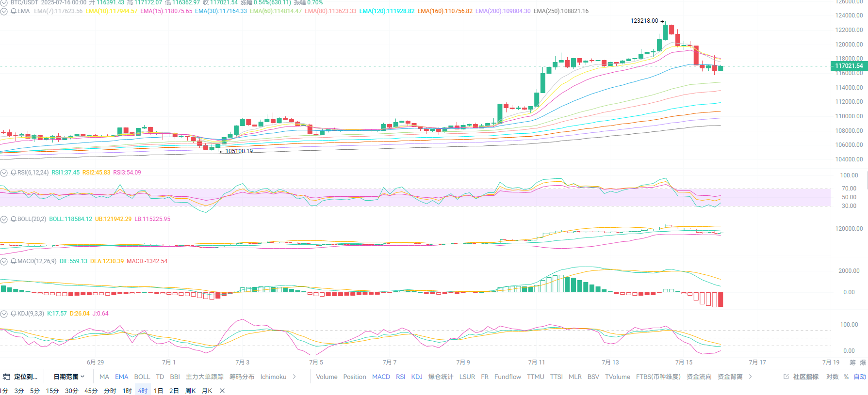
Task: Click the MACD alert bell icon
Action: (14, 261)
